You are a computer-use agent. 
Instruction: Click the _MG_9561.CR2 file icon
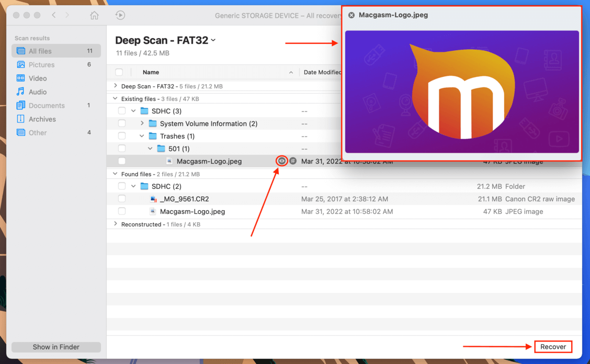(153, 199)
